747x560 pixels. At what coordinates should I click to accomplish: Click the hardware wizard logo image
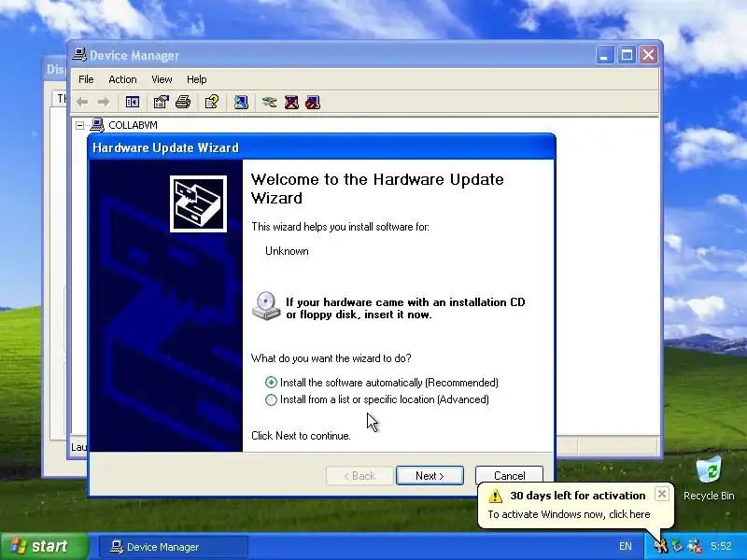198,203
